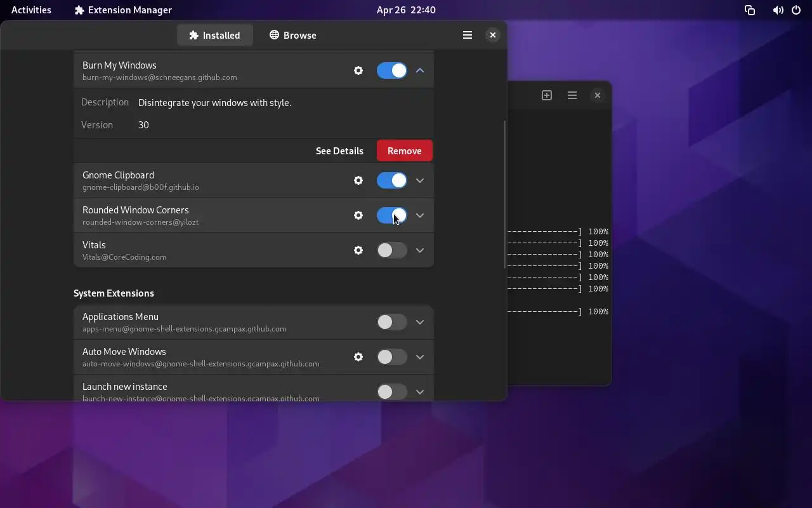Switch to the Browse tab
812x508 pixels.
click(292, 35)
